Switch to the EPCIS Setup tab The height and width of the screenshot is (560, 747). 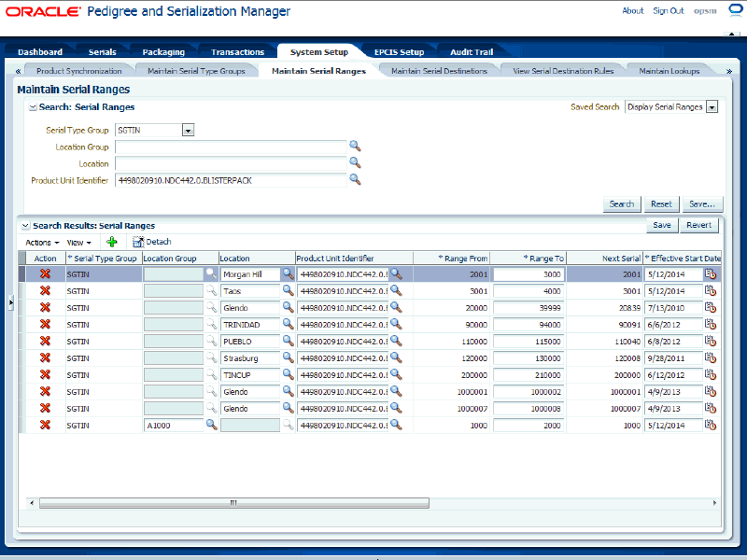(x=400, y=52)
